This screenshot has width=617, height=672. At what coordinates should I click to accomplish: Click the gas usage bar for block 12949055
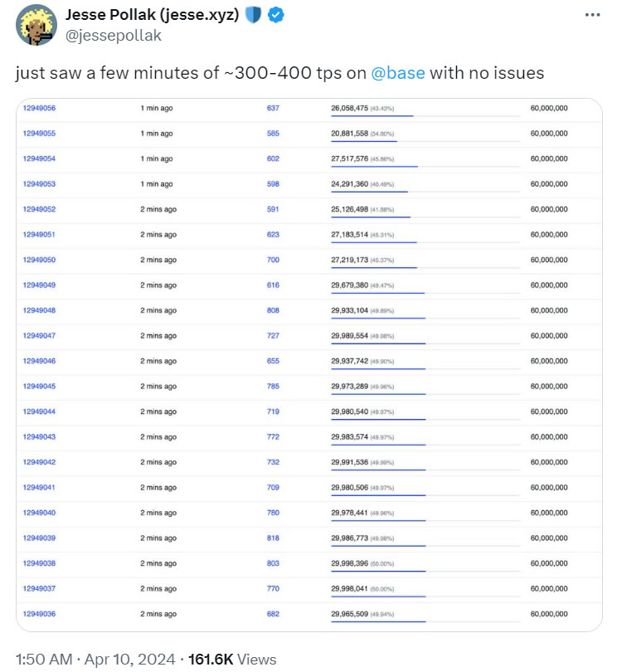coord(425,141)
